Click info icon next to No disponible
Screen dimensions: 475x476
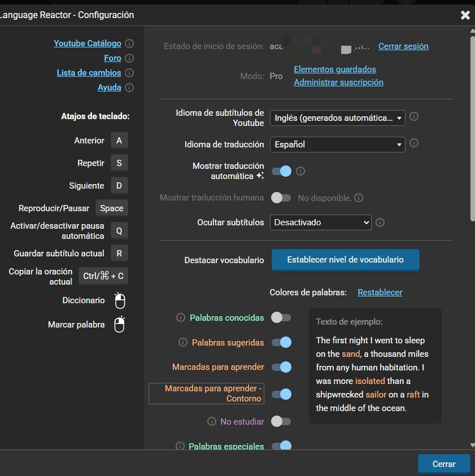pyautogui.click(x=359, y=198)
